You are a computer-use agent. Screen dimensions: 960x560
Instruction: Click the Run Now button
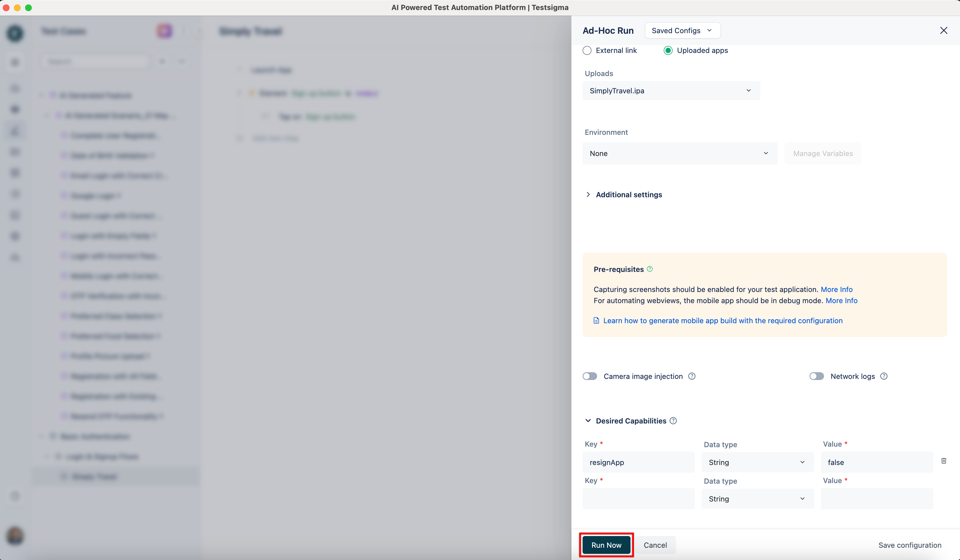pos(606,545)
